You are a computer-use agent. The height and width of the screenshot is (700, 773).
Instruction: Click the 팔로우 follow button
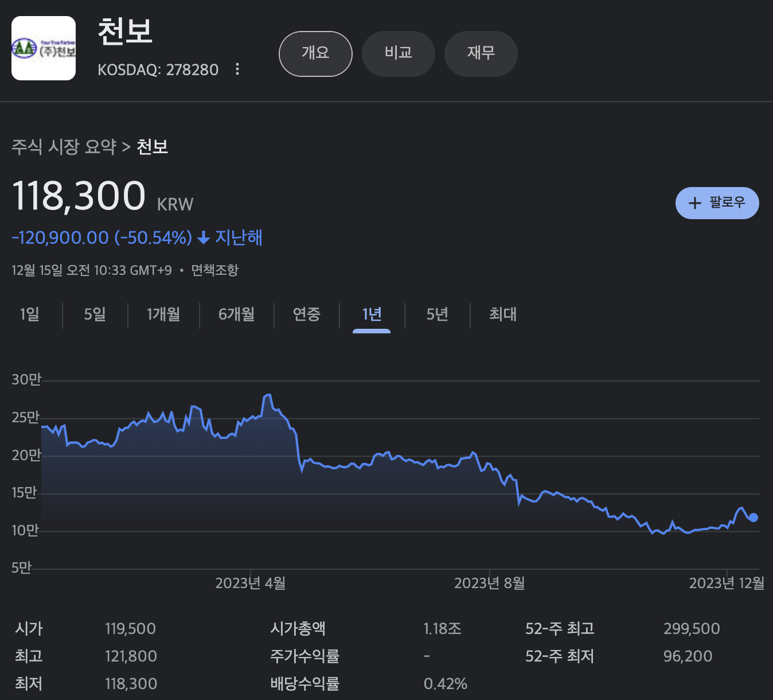click(x=717, y=203)
